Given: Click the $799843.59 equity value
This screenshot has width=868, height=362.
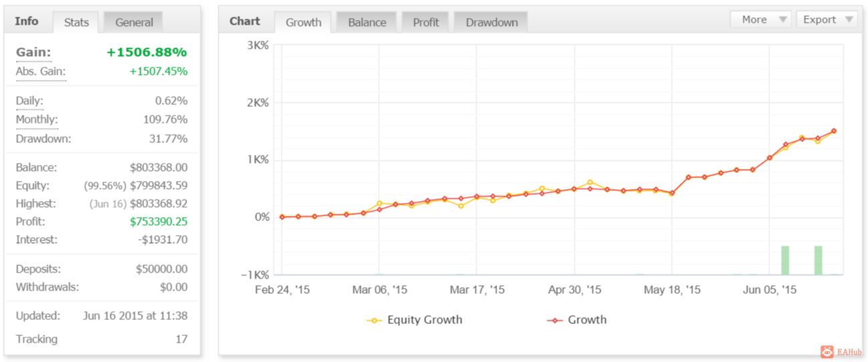Looking at the screenshot, I should [x=157, y=186].
